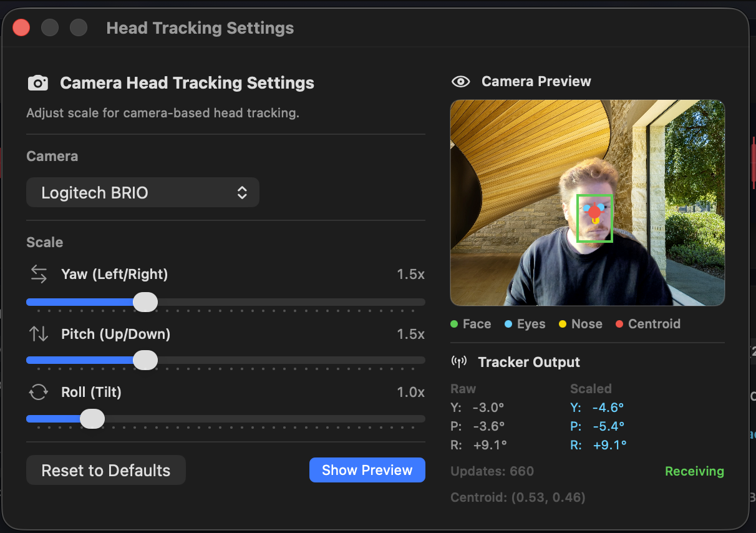This screenshot has width=756, height=533.
Task: Click the Centroid coordinates readout
Action: [x=518, y=497]
